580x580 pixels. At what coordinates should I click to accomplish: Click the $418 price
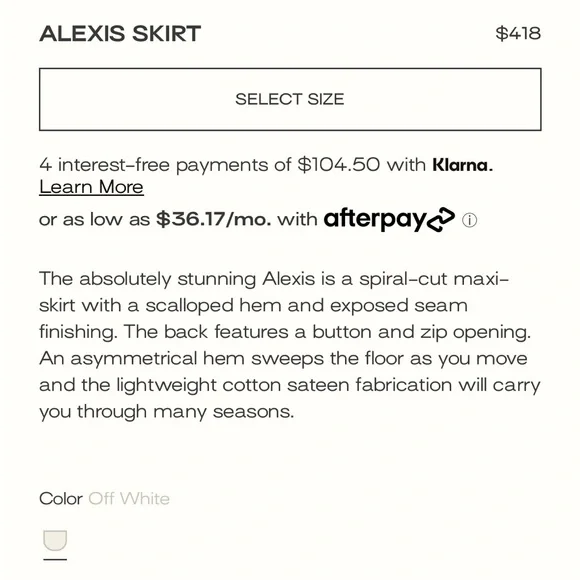[x=518, y=33]
